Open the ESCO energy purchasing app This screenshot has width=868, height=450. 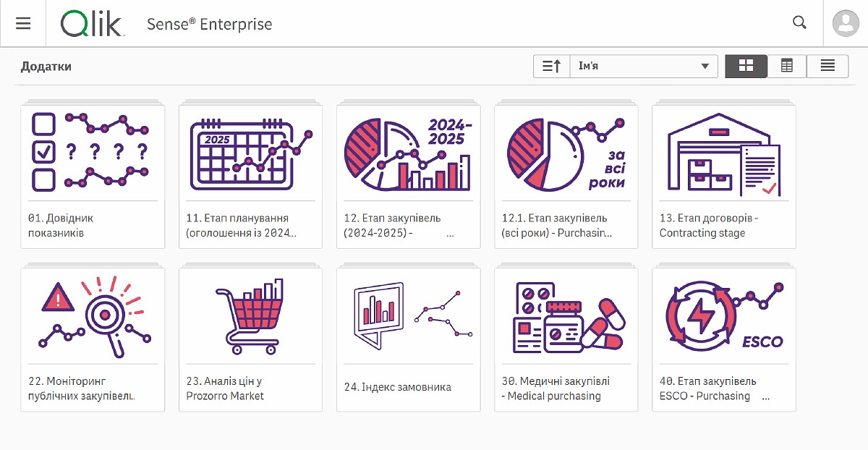(x=723, y=316)
